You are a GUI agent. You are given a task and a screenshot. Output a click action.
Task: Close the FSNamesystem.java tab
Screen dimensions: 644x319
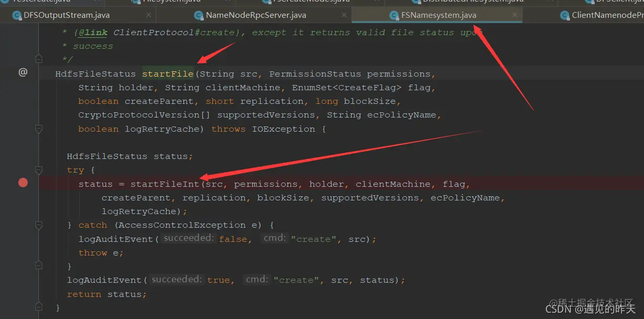pyautogui.click(x=515, y=15)
